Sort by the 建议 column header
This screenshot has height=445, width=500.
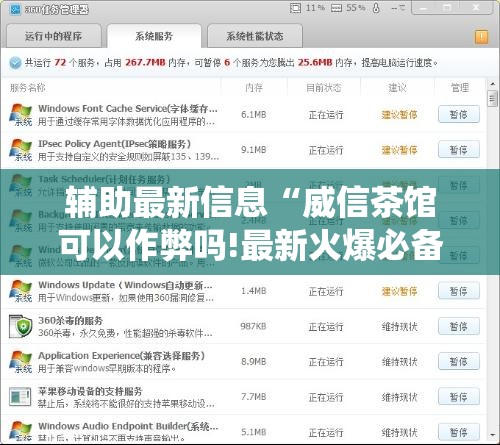397,88
